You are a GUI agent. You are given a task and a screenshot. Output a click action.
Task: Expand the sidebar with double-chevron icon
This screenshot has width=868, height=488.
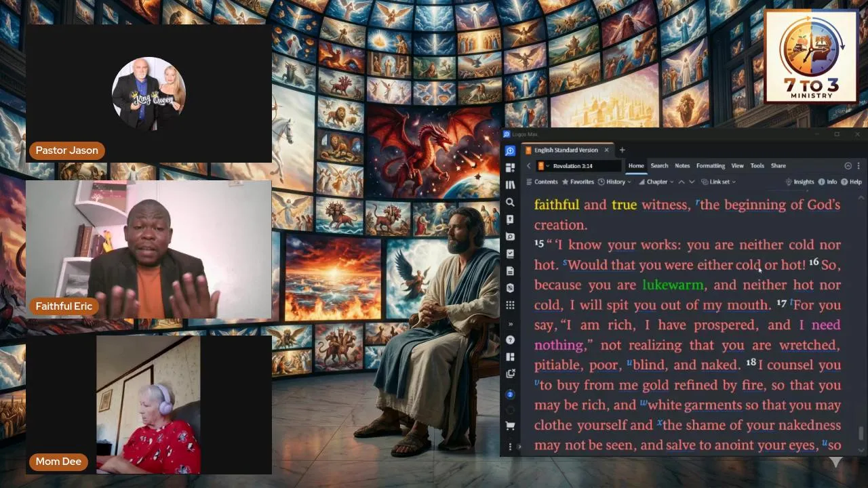click(x=510, y=324)
